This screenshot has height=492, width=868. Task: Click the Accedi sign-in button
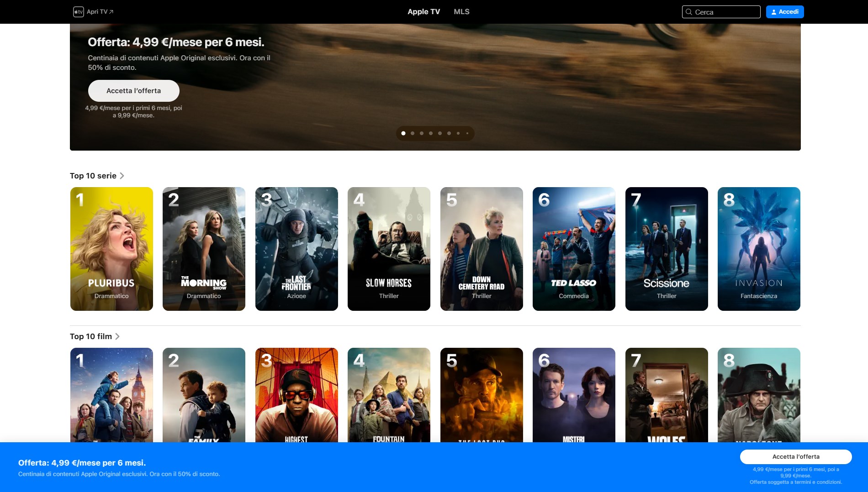click(x=785, y=12)
